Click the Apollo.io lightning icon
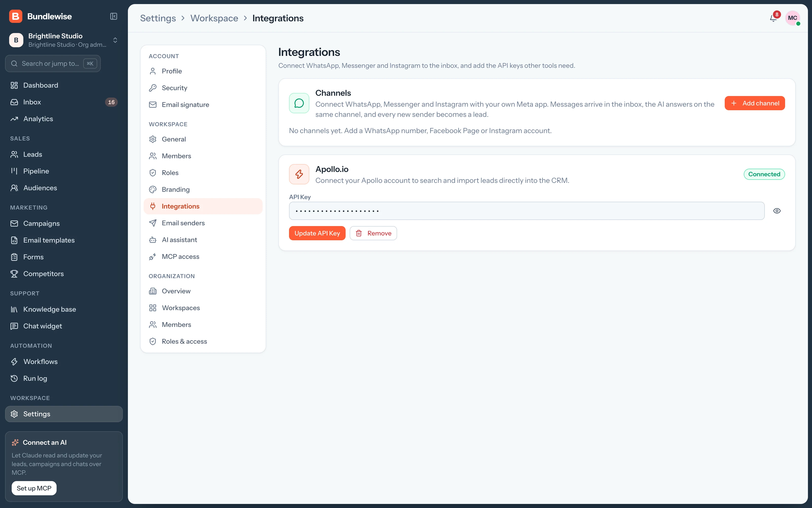The width and height of the screenshot is (812, 508). (x=299, y=174)
